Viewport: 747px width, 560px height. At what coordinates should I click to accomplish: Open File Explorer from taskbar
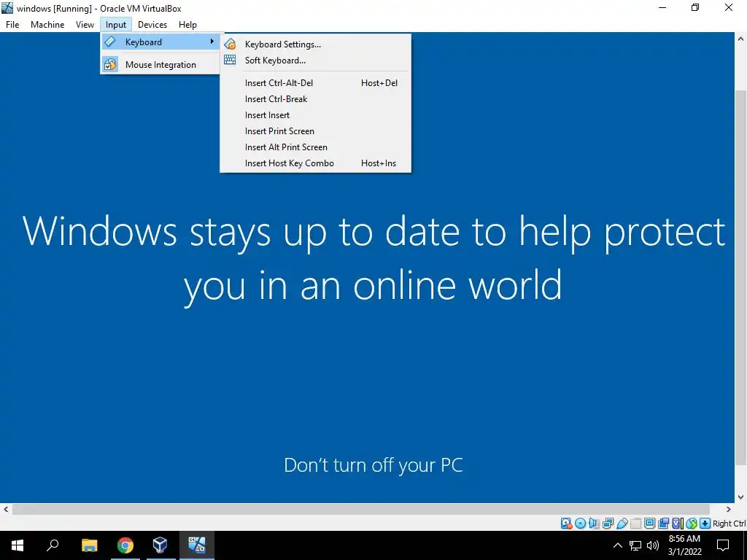click(89, 545)
